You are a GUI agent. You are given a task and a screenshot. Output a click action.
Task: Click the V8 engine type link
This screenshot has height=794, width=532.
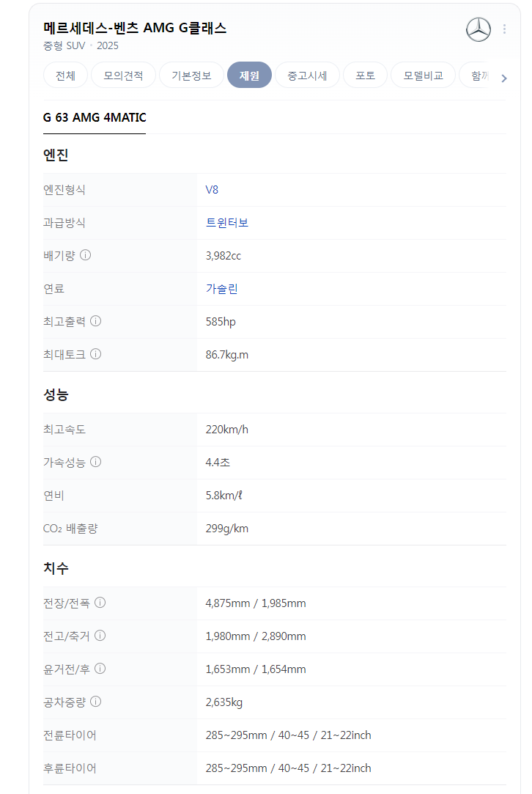(212, 190)
